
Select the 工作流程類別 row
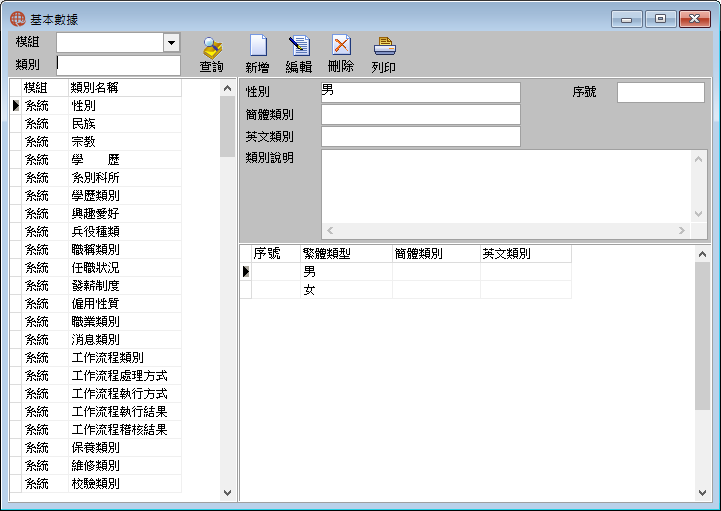[96, 357]
